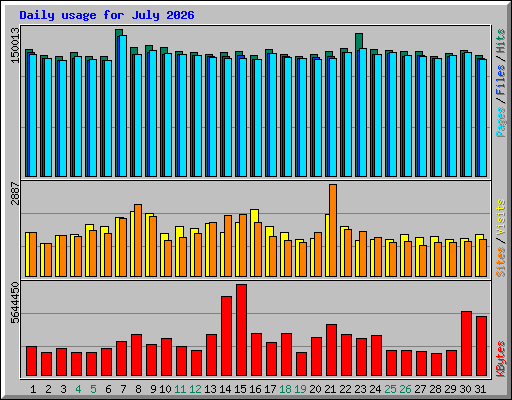Click the green "Hits" legend label

coord(501,42)
